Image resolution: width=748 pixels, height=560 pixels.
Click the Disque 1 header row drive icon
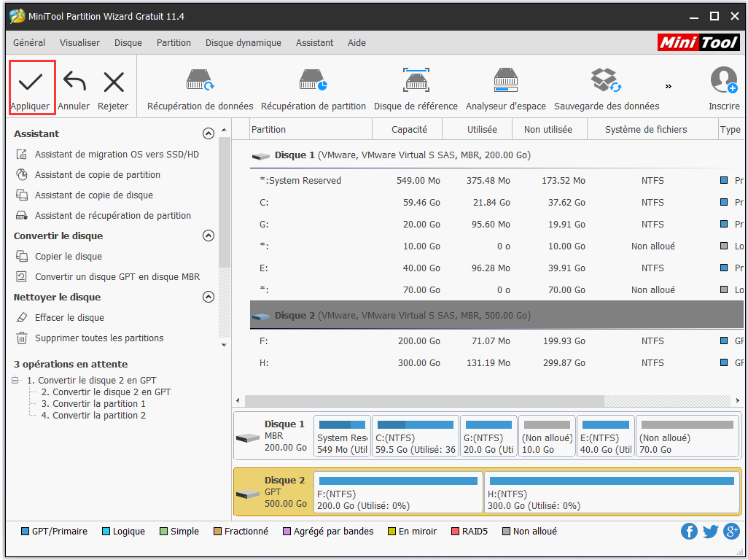pyautogui.click(x=261, y=156)
